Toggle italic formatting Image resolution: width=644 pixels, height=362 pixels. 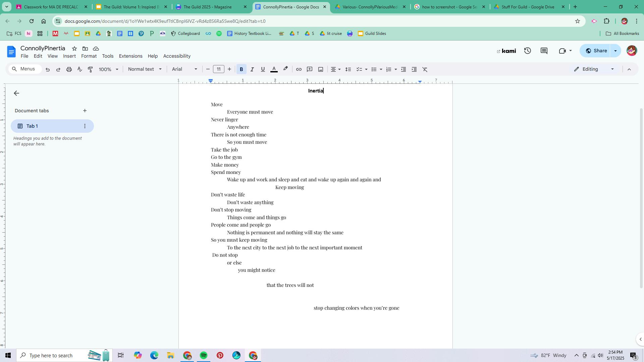(x=252, y=69)
